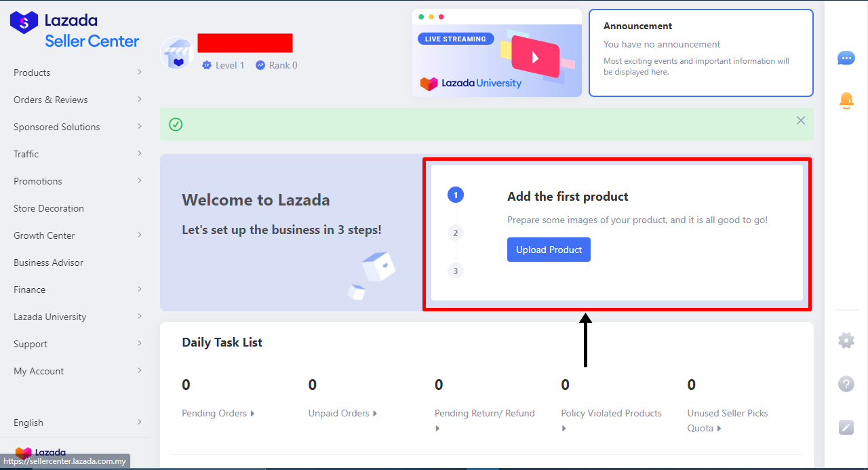Expand the Support chevron

coord(140,343)
